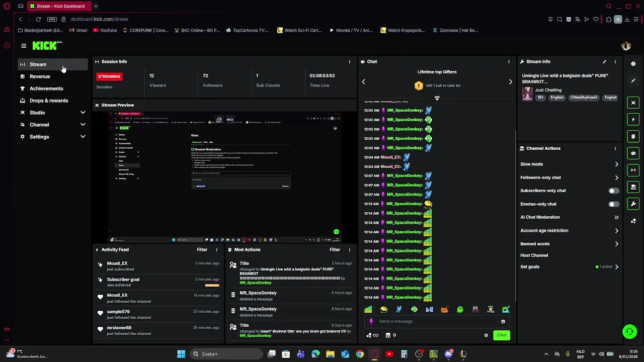Edit Stream info using the panel's pencil icon
644x362 pixels.
(604, 62)
